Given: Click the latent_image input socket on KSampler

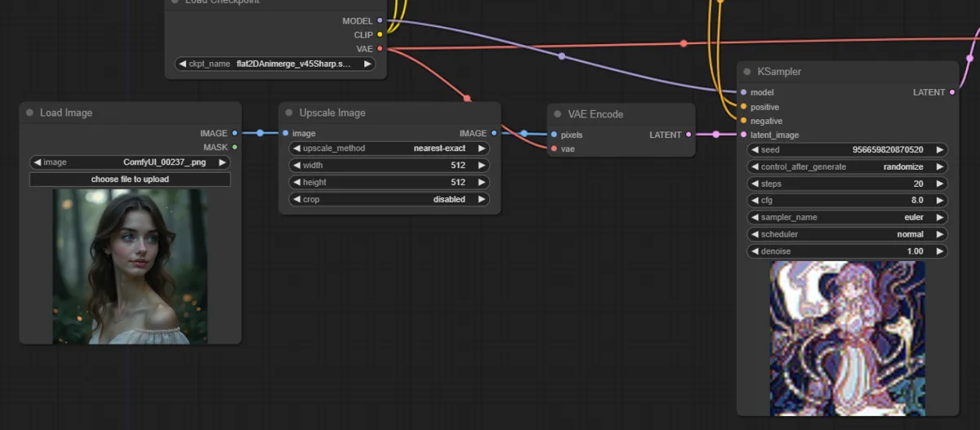Looking at the screenshot, I should pos(743,135).
